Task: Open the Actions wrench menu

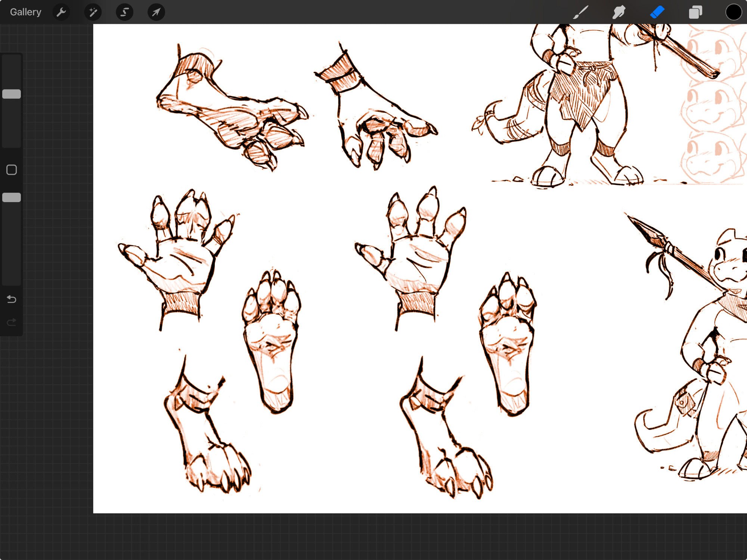Action: (61, 12)
